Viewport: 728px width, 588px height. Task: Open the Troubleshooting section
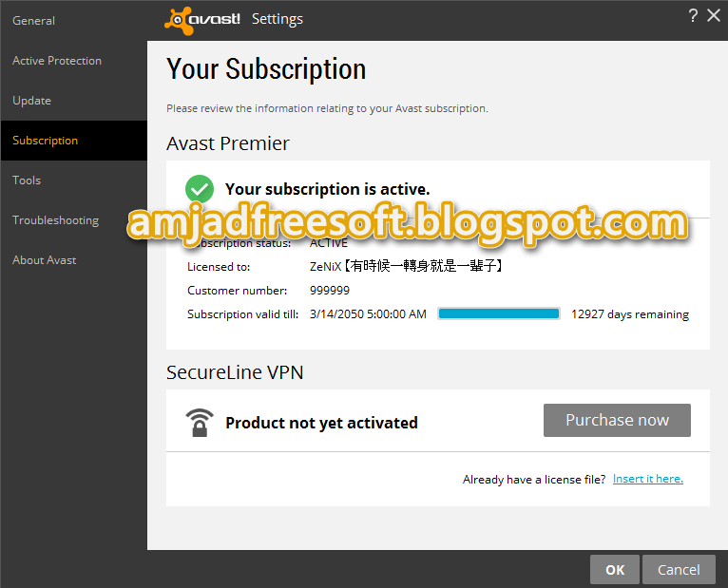click(55, 220)
